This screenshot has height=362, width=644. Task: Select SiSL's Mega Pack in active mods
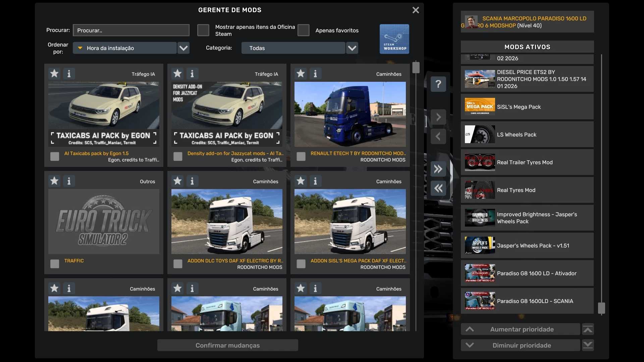(x=527, y=107)
